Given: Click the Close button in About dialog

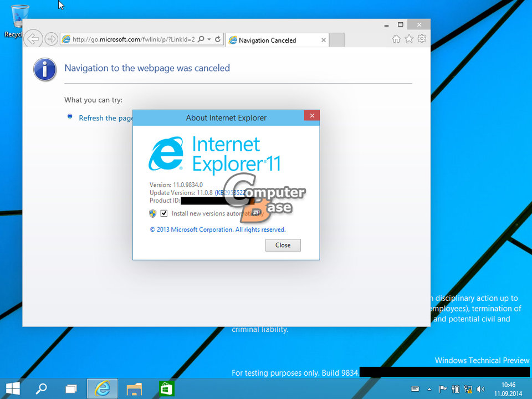Looking at the screenshot, I should click(x=283, y=245).
